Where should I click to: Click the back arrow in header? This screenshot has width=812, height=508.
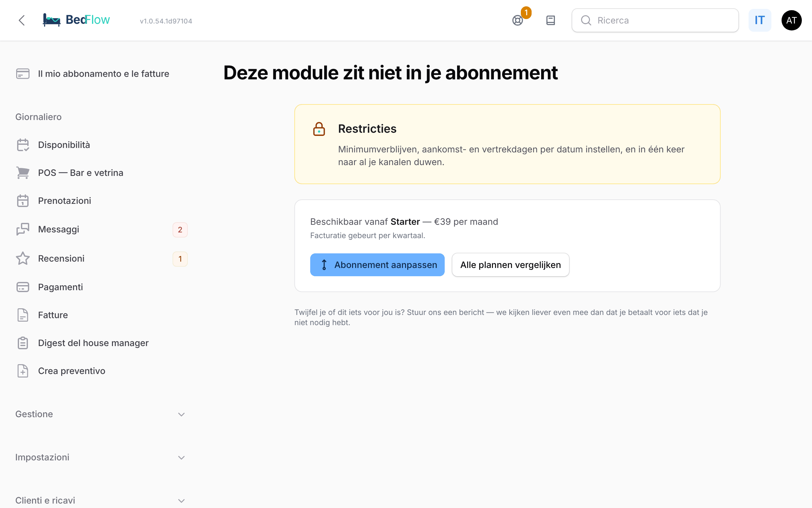(x=22, y=21)
